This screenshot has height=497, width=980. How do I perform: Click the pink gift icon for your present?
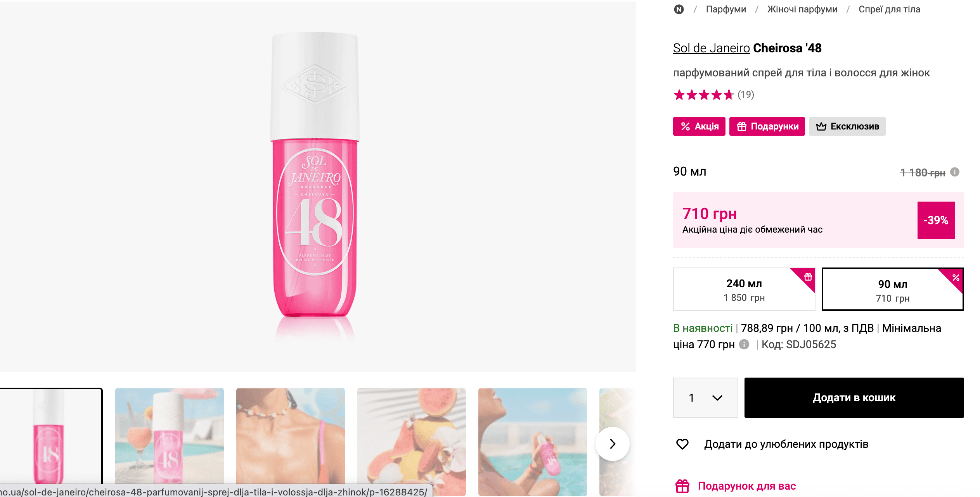682,486
